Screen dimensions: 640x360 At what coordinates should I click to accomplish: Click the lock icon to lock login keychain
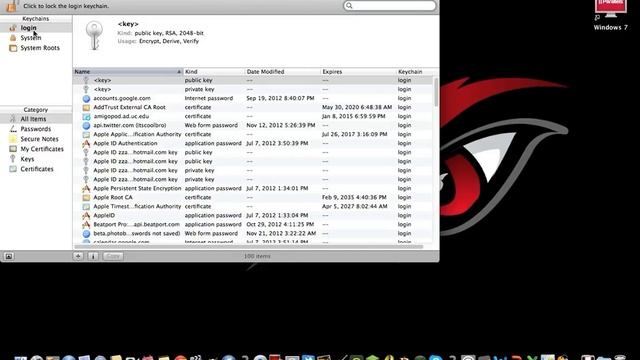(11, 6)
